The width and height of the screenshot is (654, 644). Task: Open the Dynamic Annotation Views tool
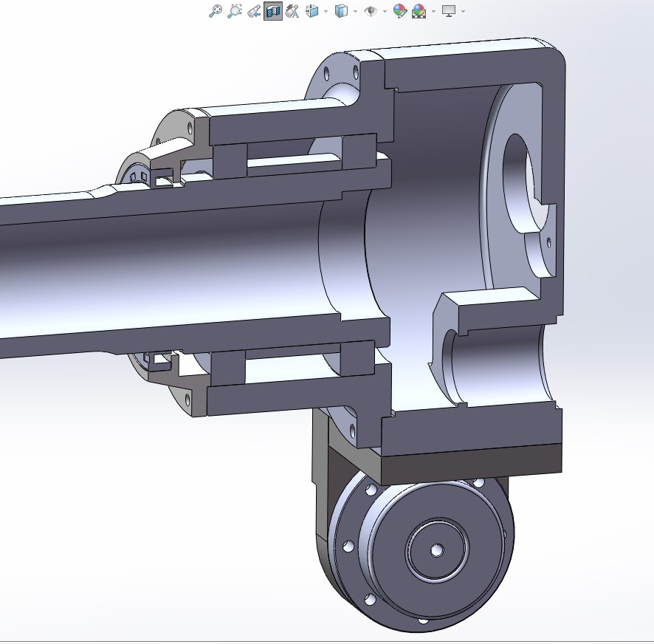(x=292, y=11)
